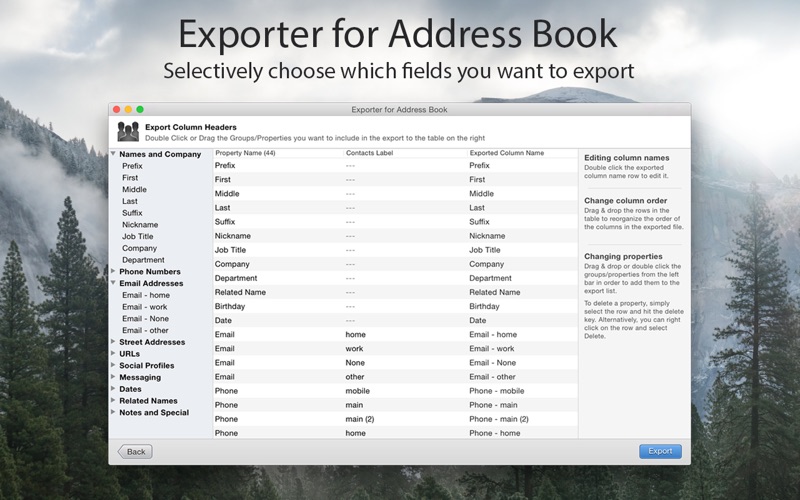The width and height of the screenshot is (800, 500).
Task: Click exported name 'Department' in table
Action: click(x=490, y=278)
